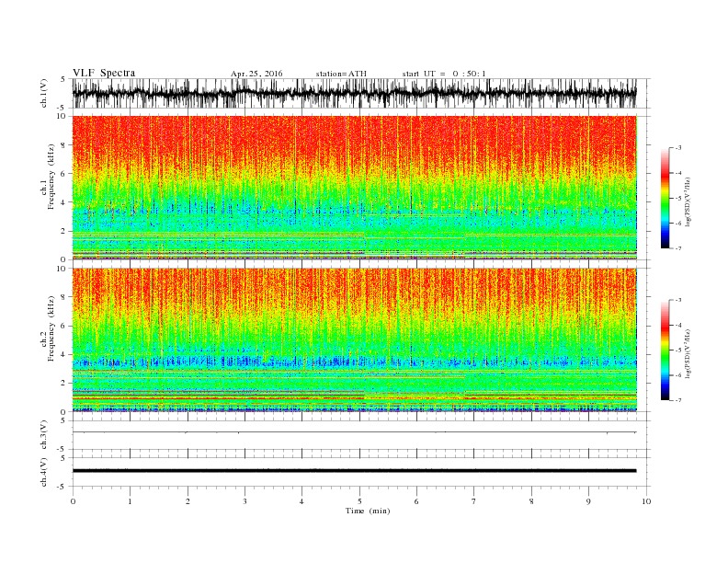This screenshot has height=563, width=728.
Task: Click the date text "Apr. 25, 2016"
Action: click(x=256, y=74)
